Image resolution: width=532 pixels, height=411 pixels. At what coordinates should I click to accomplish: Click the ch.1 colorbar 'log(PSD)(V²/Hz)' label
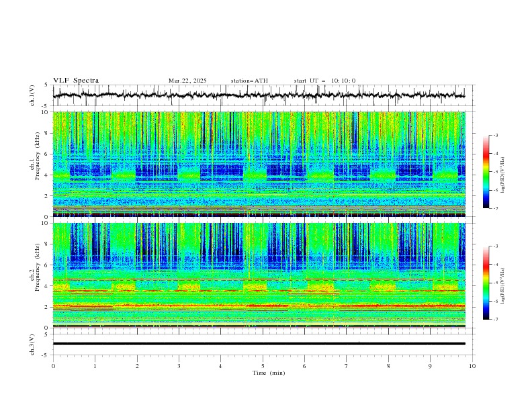coord(503,175)
